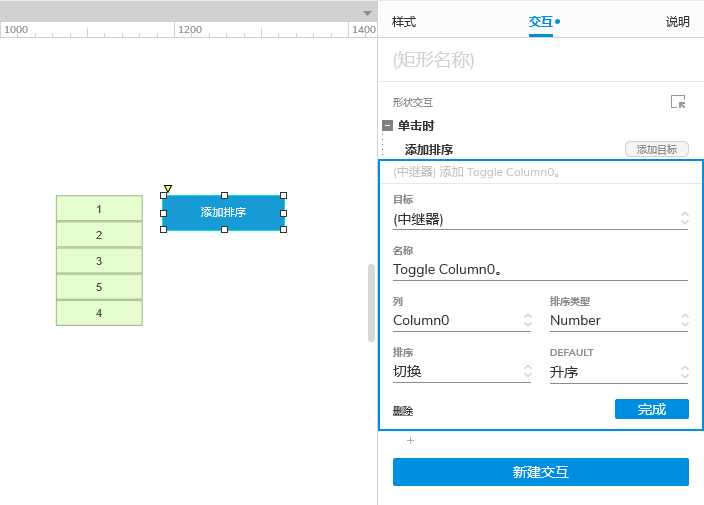Image resolution: width=704 pixels, height=505 pixels.
Task: Open the 目标 (中继器) dropdown
Action: tap(540, 219)
